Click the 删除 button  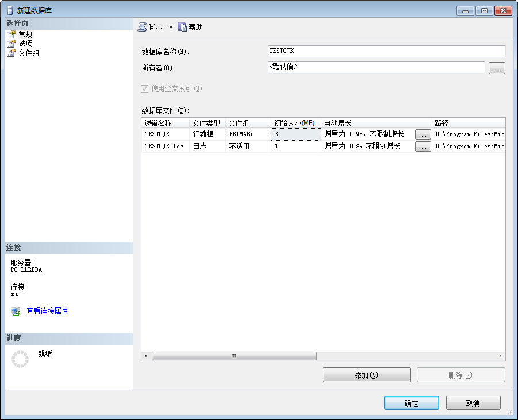[461, 375]
